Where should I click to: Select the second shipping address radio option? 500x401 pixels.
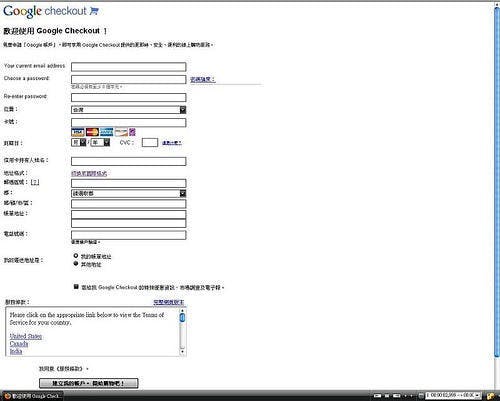click(x=76, y=264)
